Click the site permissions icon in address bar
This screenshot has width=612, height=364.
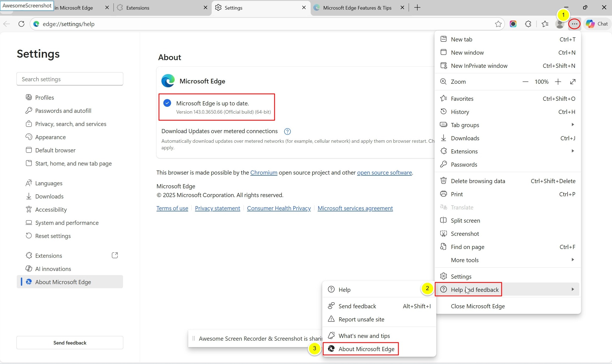pyautogui.click(x=36, y=24)
